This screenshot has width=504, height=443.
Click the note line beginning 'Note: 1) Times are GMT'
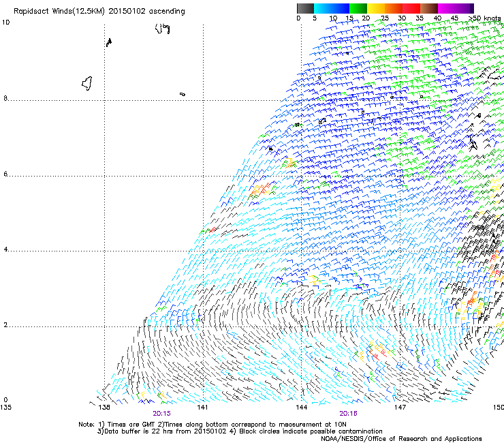(212, 425)
